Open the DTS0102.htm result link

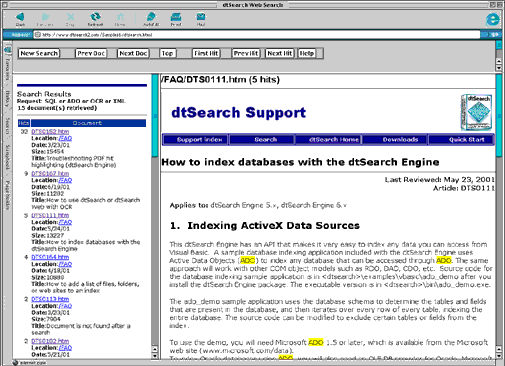[50, 341]
